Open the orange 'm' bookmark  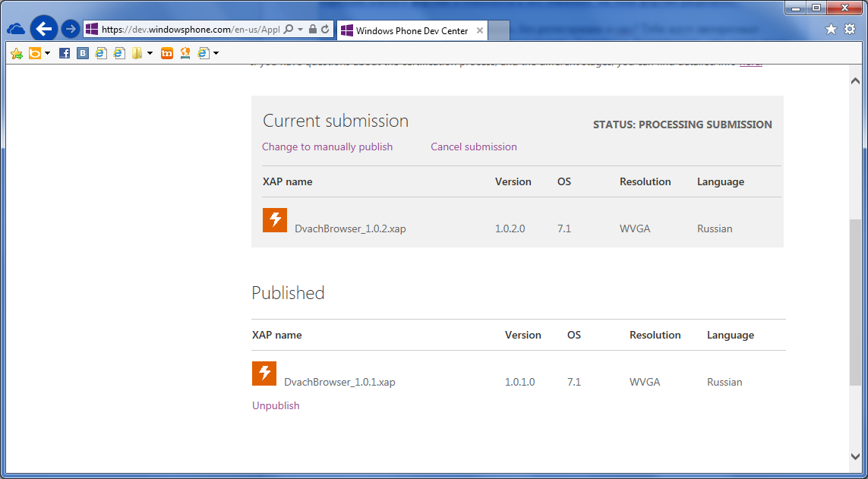tap(166, 53)
